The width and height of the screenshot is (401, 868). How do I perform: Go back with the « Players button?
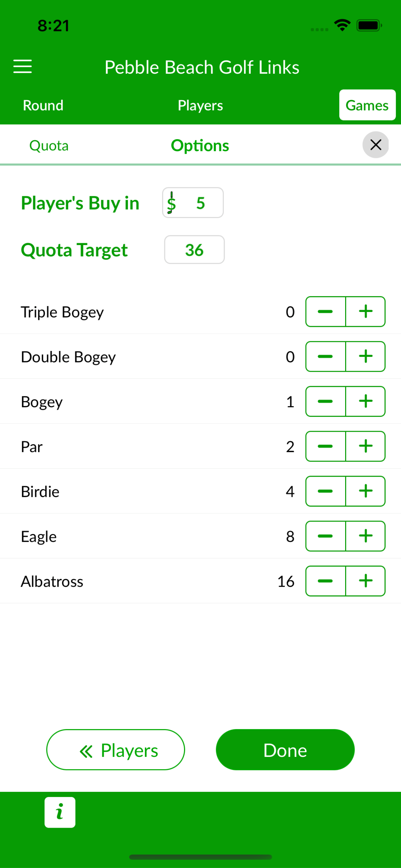pos(116,750)
